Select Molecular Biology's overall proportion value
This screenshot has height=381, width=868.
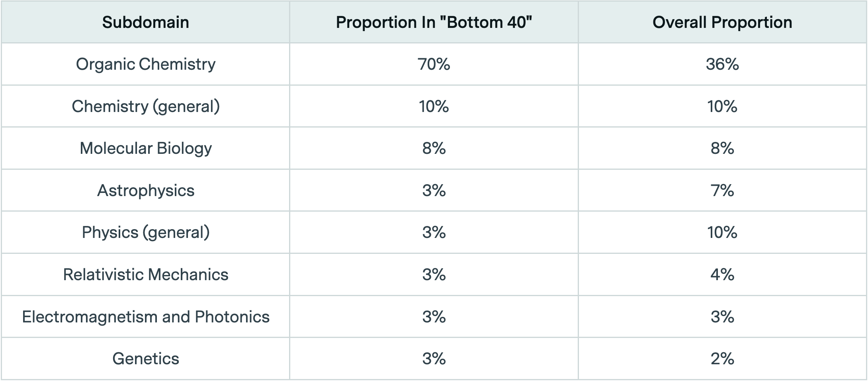pyautogui.click(x=722, y=148)
